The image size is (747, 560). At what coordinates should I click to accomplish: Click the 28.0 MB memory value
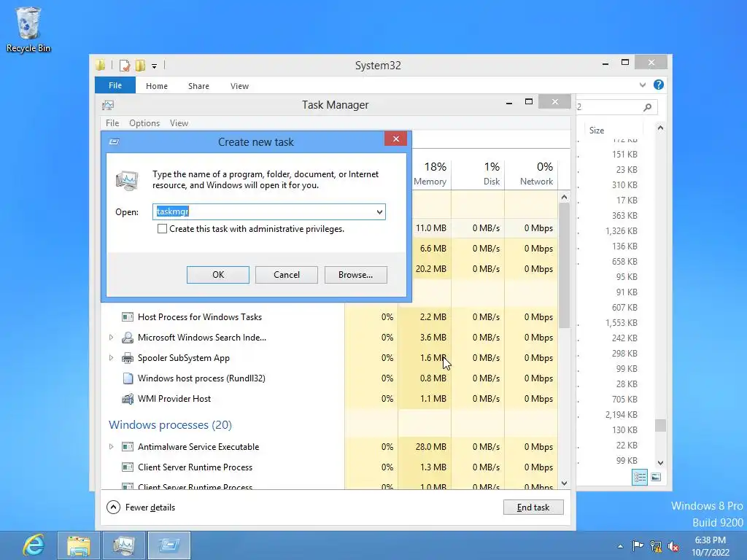pyautogui.click(x=430, y=447)
